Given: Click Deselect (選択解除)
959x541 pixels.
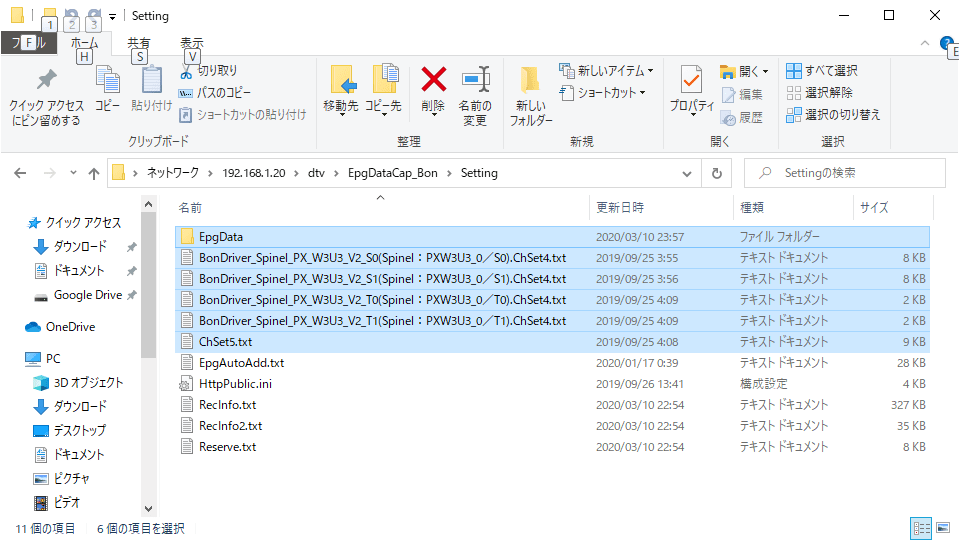Looking at the screenshot, I should click(x=820, y=93).
